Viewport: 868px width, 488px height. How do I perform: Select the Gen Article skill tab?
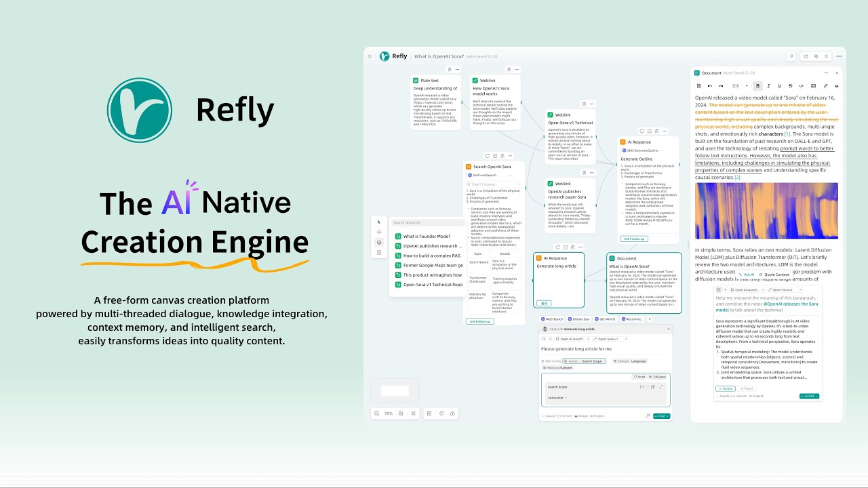604,319
